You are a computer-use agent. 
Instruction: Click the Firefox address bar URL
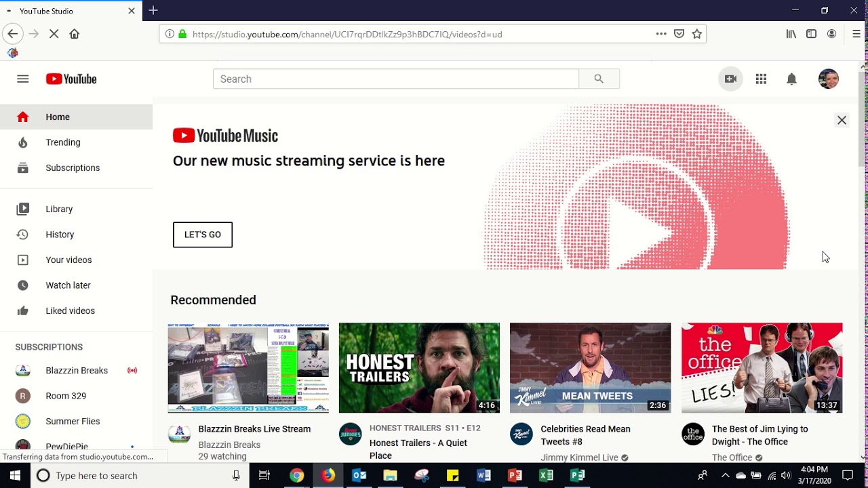click(347, 34)
